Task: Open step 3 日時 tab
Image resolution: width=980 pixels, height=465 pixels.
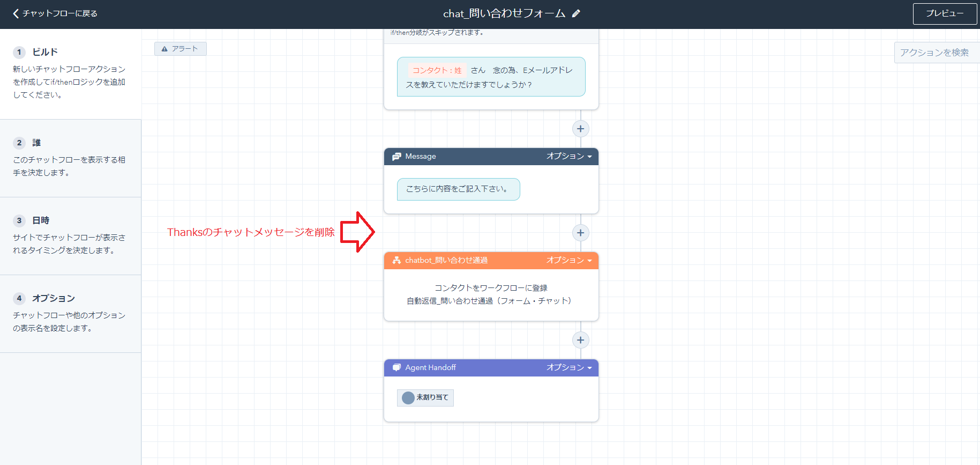Action: coord(70,235)
